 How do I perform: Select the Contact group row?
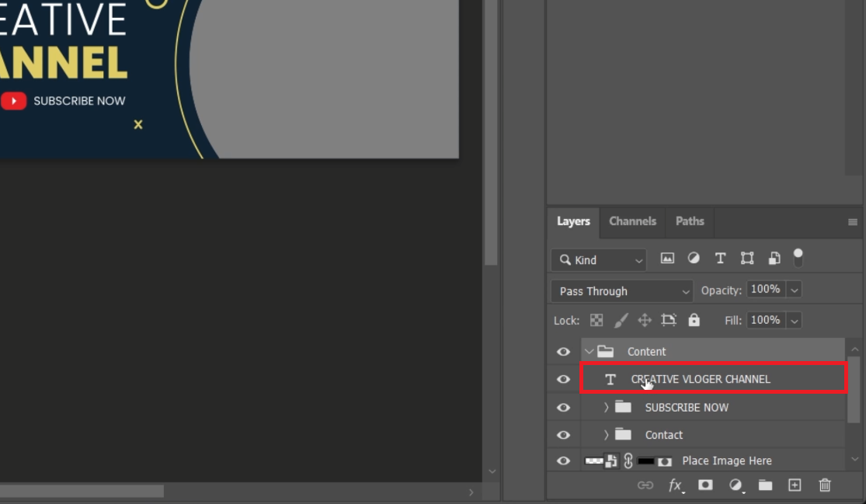pos(714,434)
